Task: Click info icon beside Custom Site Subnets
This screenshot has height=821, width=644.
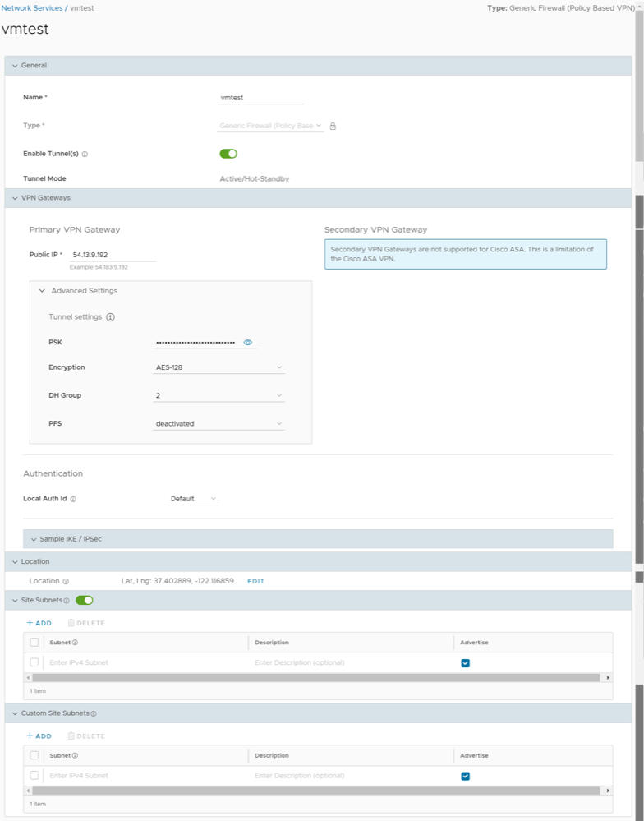Action: coord(94,713)
